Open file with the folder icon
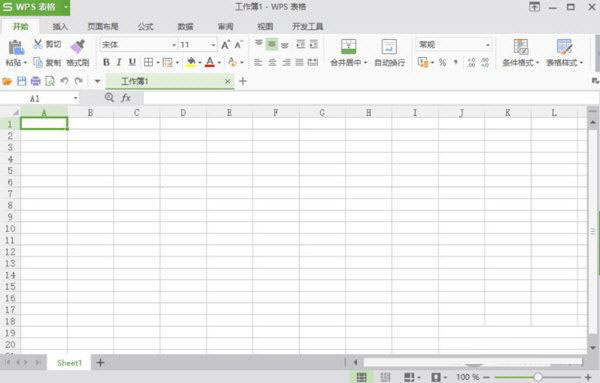The image size is (600, 383). click(x=7, y=81)
